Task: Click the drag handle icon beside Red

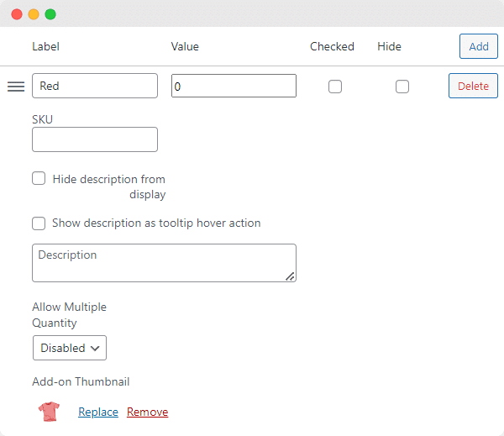Action: pyautogui.click(x=16, y=87)
